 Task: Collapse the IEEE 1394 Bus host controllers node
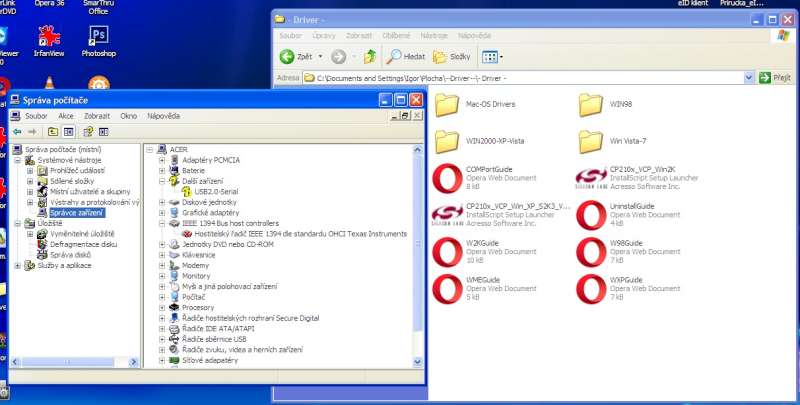163,223
